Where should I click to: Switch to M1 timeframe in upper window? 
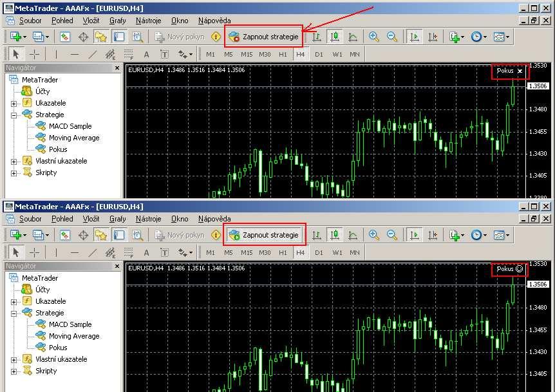point(211,54)
